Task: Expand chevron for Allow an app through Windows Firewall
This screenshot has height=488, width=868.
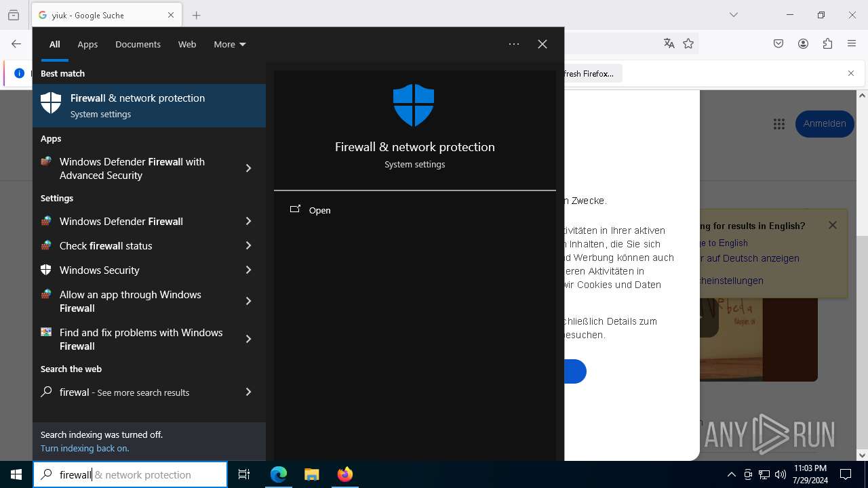Action: coord(249,301)
